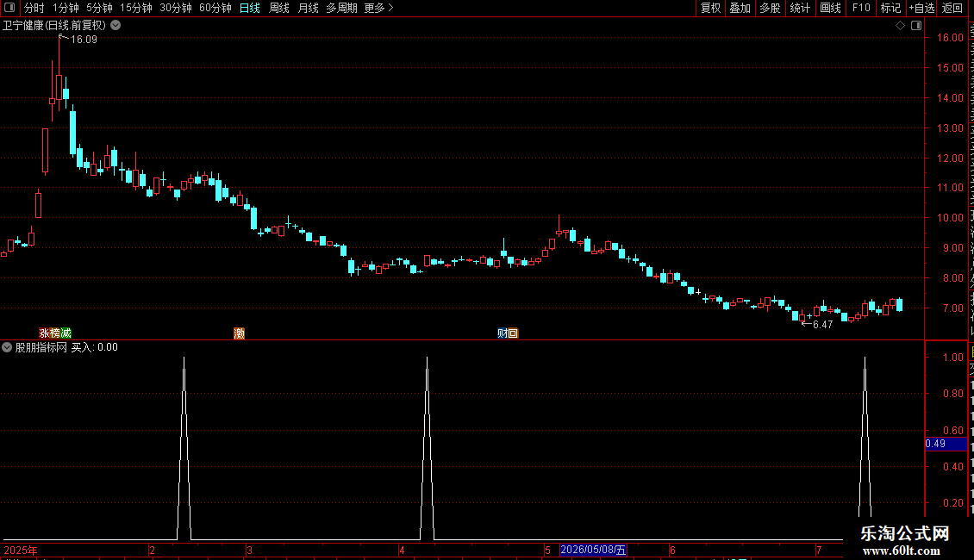The height and width of the screenshot is (560, 974).
Task: Click the 买入: 0.00 indicator readout
Action: [95, 347]
